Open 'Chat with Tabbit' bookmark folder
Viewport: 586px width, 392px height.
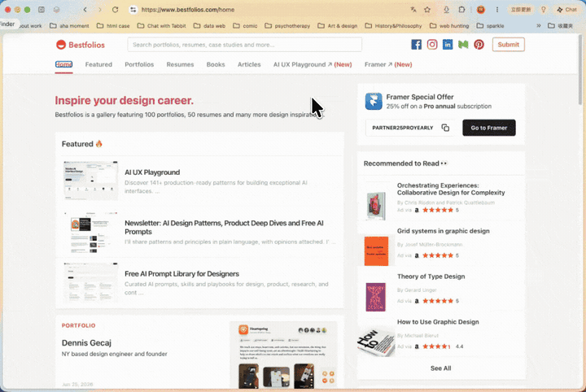[161, 26]
